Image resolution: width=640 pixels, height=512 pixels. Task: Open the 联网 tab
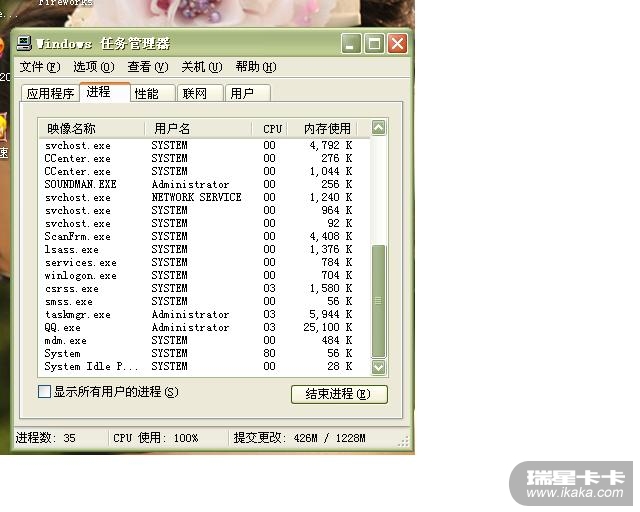(200, 93)
